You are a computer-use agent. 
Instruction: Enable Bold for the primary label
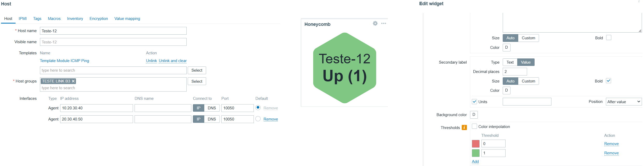pyautogui.click(x=609, y=38)
